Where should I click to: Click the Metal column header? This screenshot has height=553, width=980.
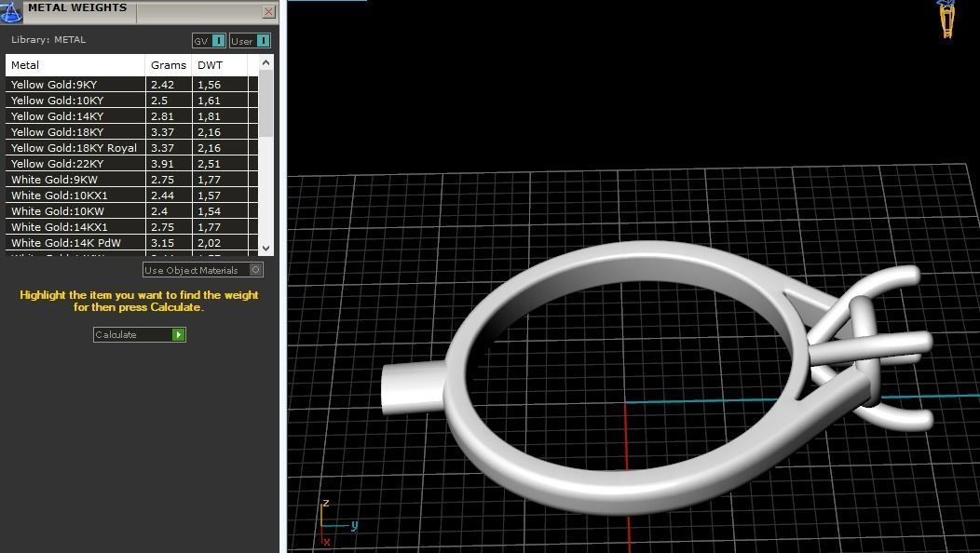[x=75, y=65]
